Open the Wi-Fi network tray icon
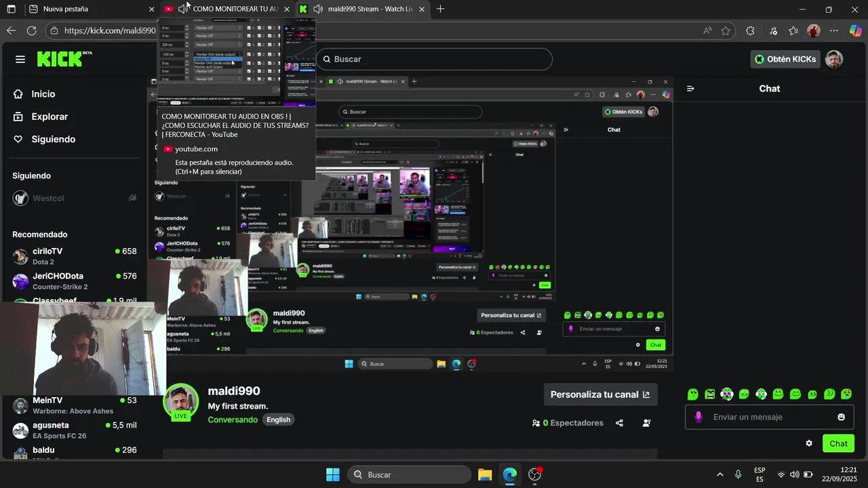This screenshot has width=868, height=488. (781, 474)
